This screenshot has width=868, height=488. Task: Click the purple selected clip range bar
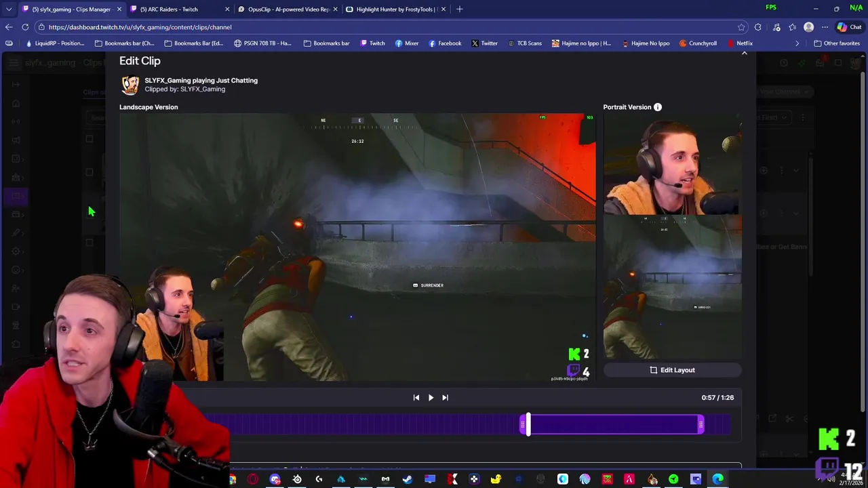click(612, 425)
